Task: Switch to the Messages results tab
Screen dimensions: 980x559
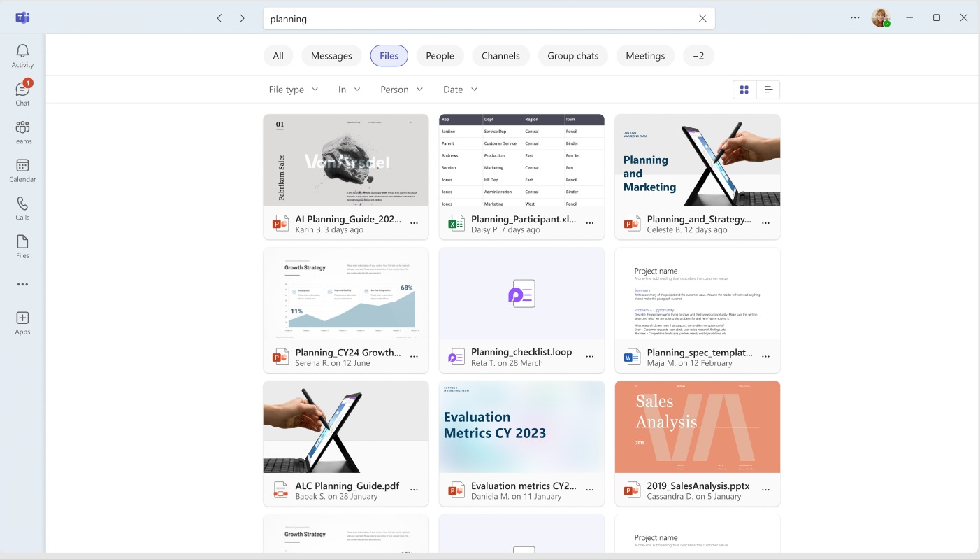Action: click(x=331, y=55)
